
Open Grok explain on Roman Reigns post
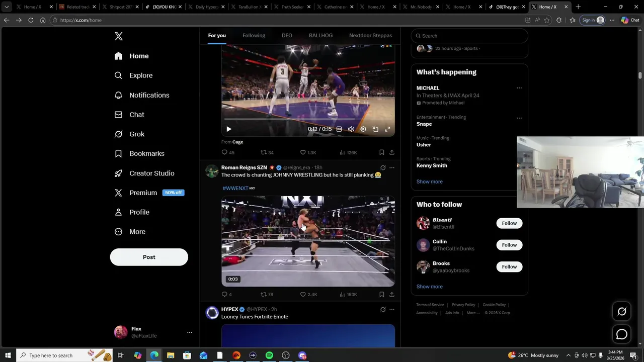[x=383, y=167]
